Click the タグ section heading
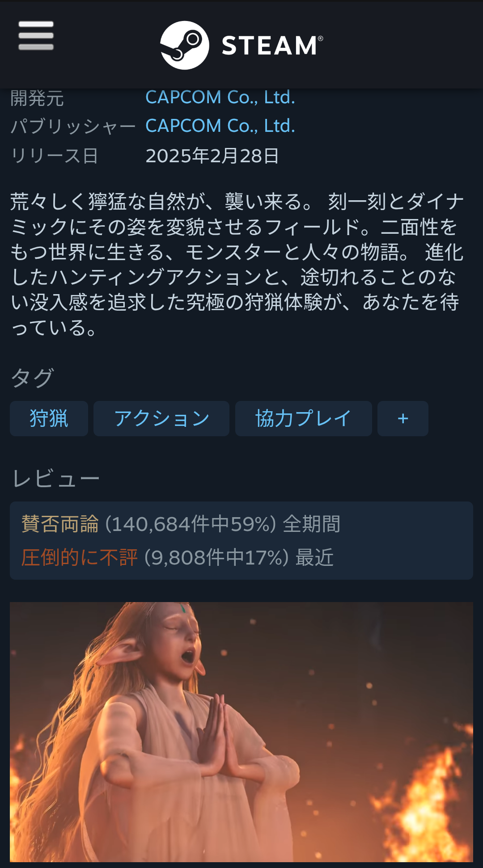Viewport: 483px width, 868px height. [32, 378]
